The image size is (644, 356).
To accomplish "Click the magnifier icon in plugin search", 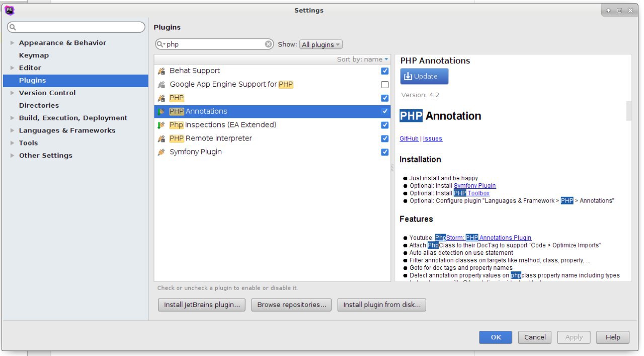I will click(160, 44).
